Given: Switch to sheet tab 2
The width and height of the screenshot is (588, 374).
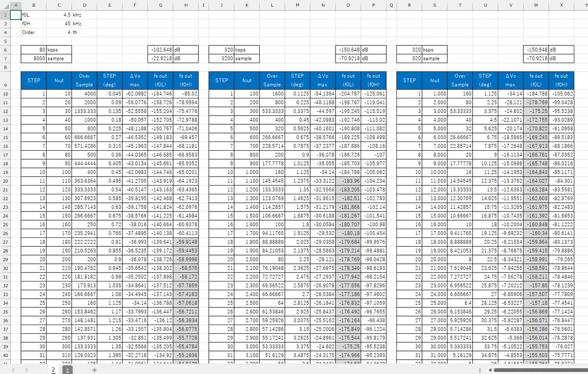Looking at the screenshot, I should pos(53,370).
